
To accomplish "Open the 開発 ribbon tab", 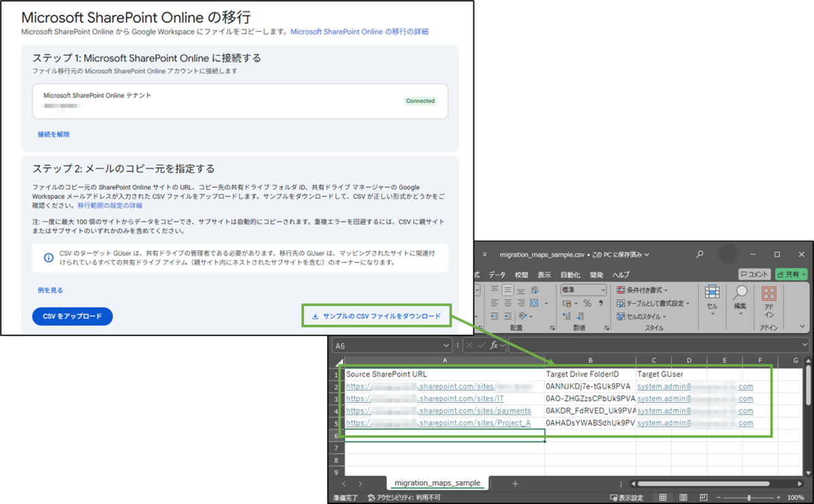I will 596,275.
